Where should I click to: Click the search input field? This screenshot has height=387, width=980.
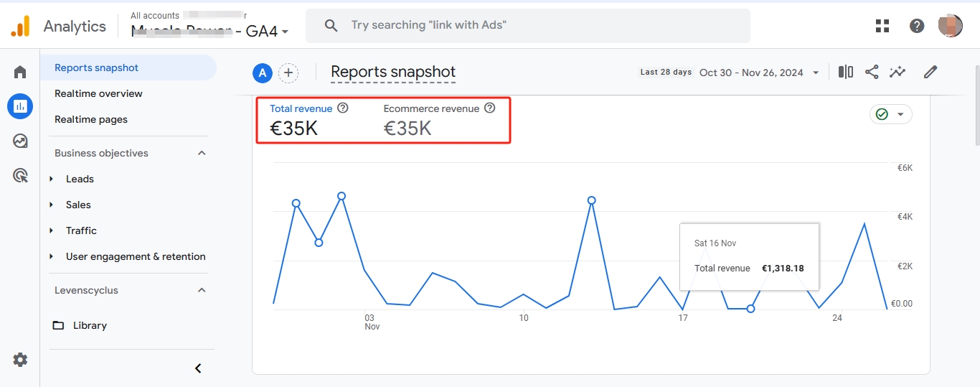tap(528, 25)
